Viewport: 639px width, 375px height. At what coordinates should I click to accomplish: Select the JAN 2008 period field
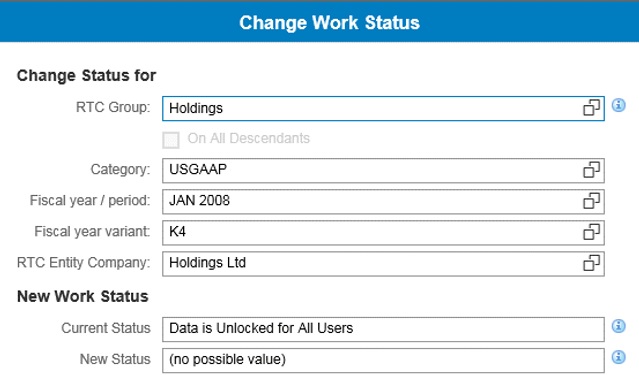pyautogui.click(x=383, y=201)
